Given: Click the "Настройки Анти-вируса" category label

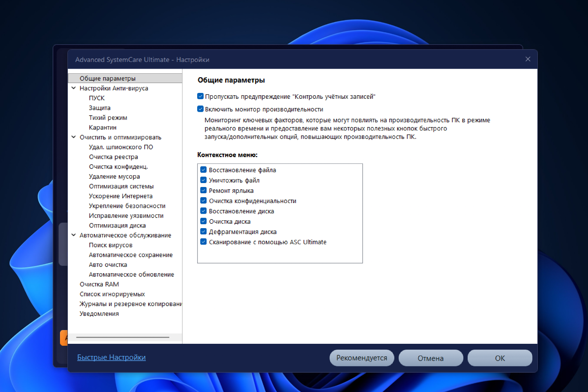Looking at the screenshot, I should (114, 88).
